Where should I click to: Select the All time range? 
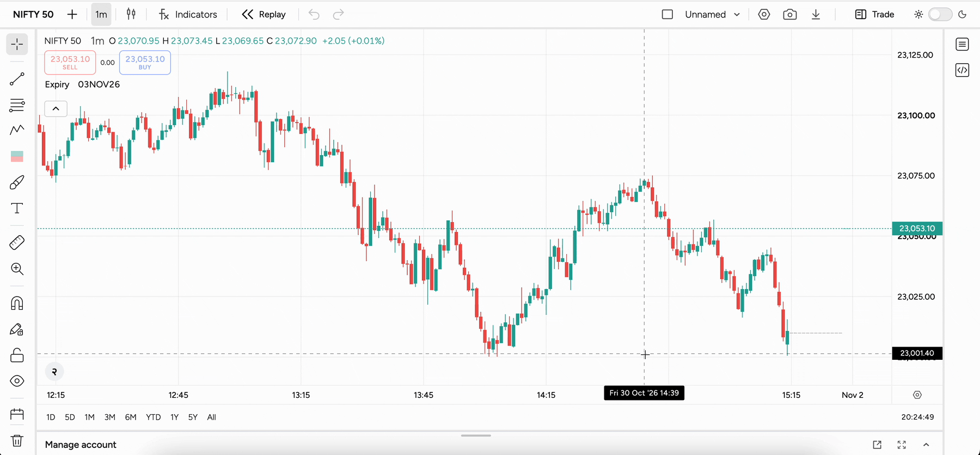(x=211, y=417)
